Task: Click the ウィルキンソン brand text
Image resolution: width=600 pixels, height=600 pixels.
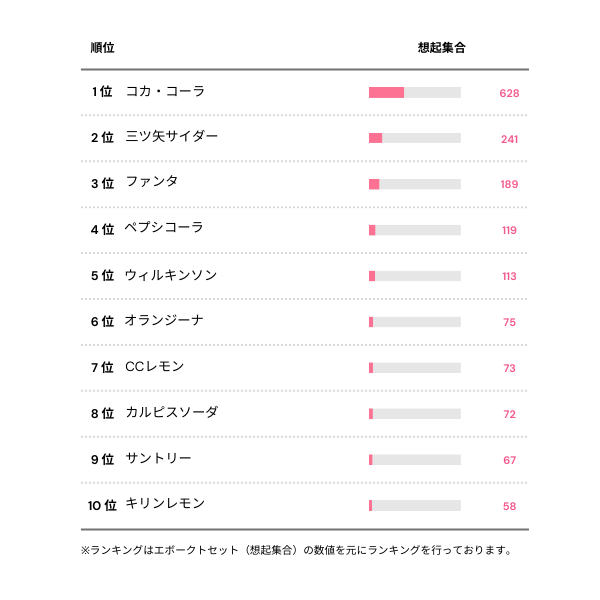Action: tap(170, 275)
